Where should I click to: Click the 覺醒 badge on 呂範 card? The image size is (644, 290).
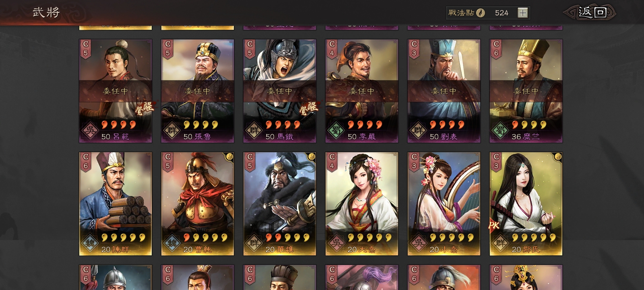click(x=145, y=108)
